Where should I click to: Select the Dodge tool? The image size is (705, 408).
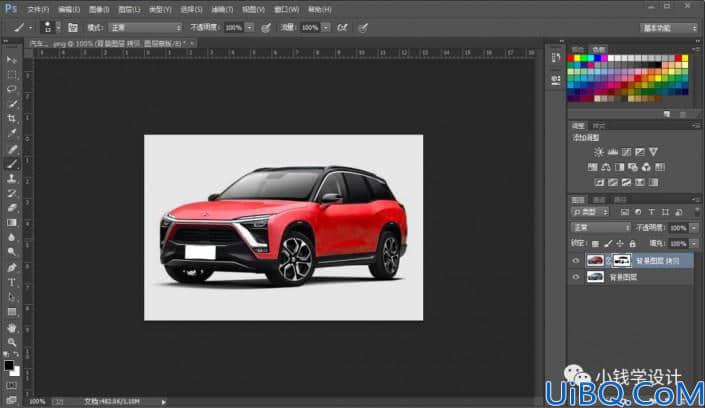(x=12, y=252)
